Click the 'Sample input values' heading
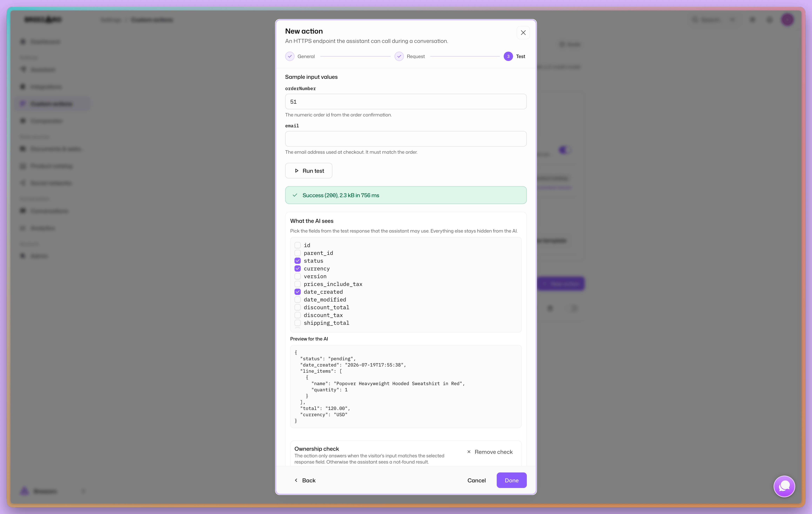The image size is (812, 514). pyautogui.click(x=311, y=77)
